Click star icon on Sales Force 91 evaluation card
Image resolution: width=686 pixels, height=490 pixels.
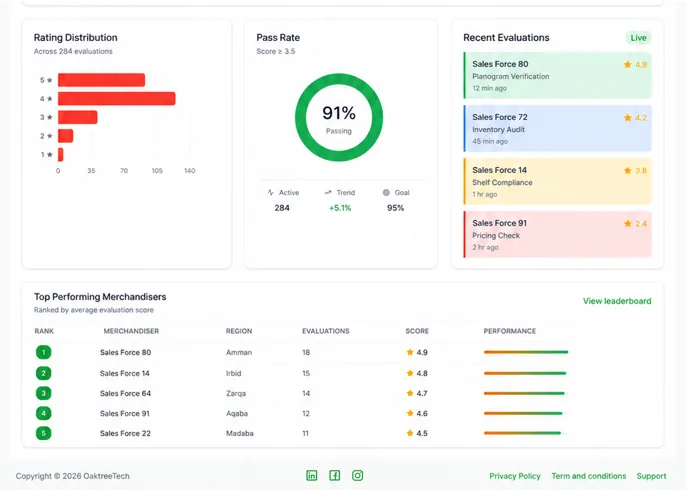[x=627, y=224]
